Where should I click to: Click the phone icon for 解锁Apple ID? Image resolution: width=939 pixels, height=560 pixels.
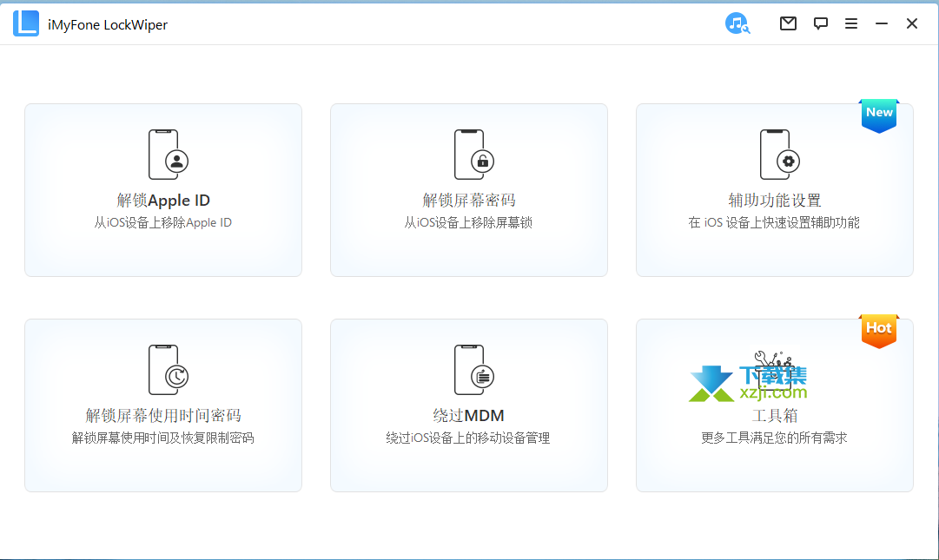click(x=169, y=155)
